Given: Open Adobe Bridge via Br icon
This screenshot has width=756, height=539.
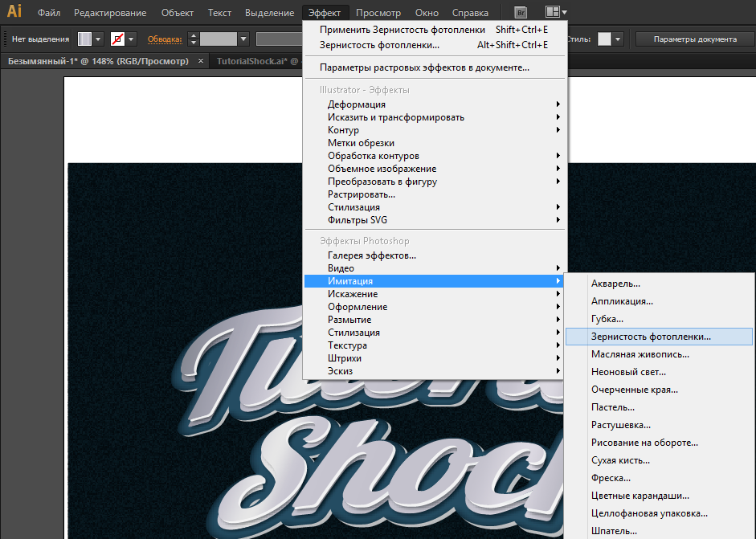Looking at the screenshot, I should tap(521, 13).
